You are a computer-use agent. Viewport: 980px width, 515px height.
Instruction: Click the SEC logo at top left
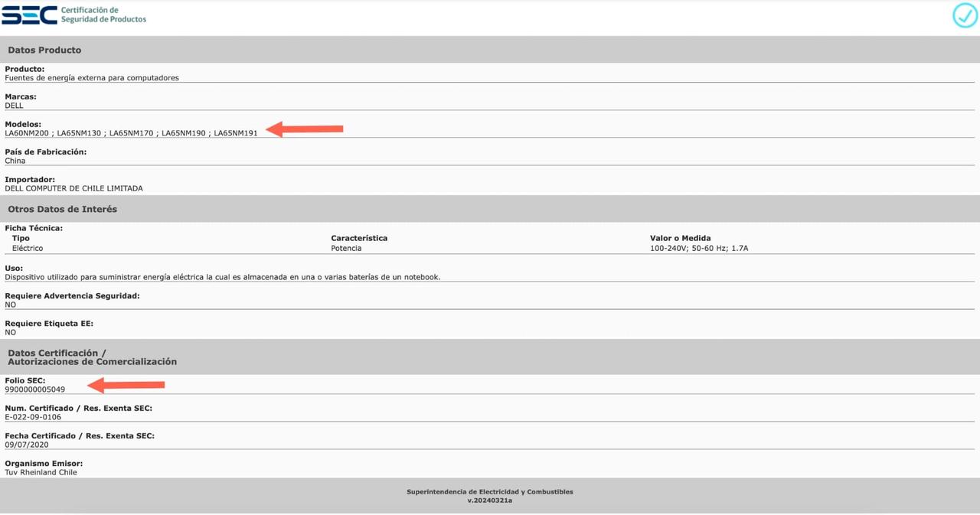(x=29, y=15)
